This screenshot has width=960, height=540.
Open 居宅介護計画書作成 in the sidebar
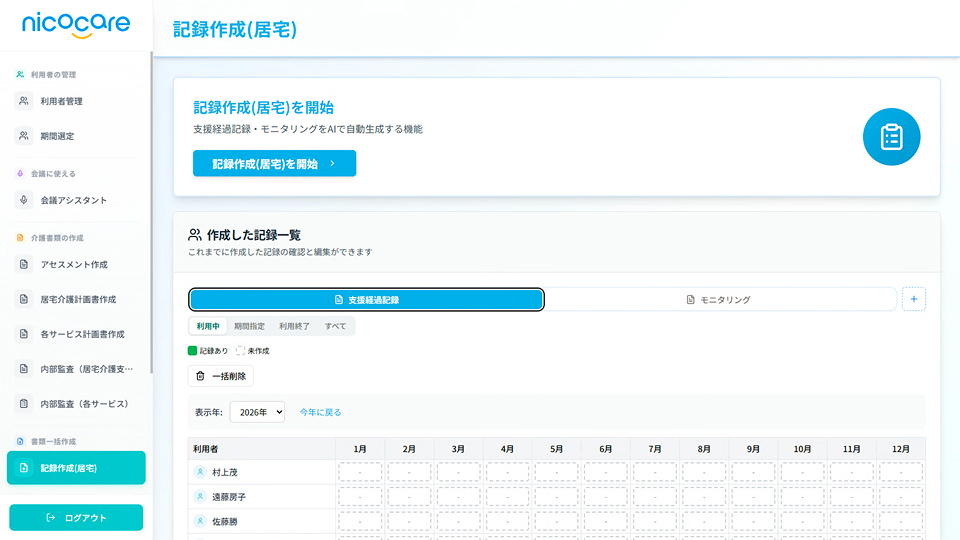(76, 299)
